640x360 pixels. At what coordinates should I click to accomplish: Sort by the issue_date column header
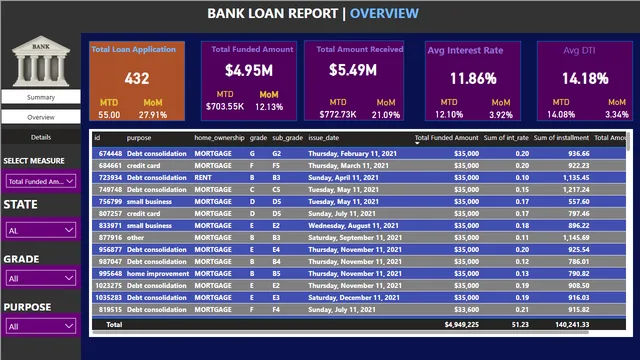click(323, 138)
